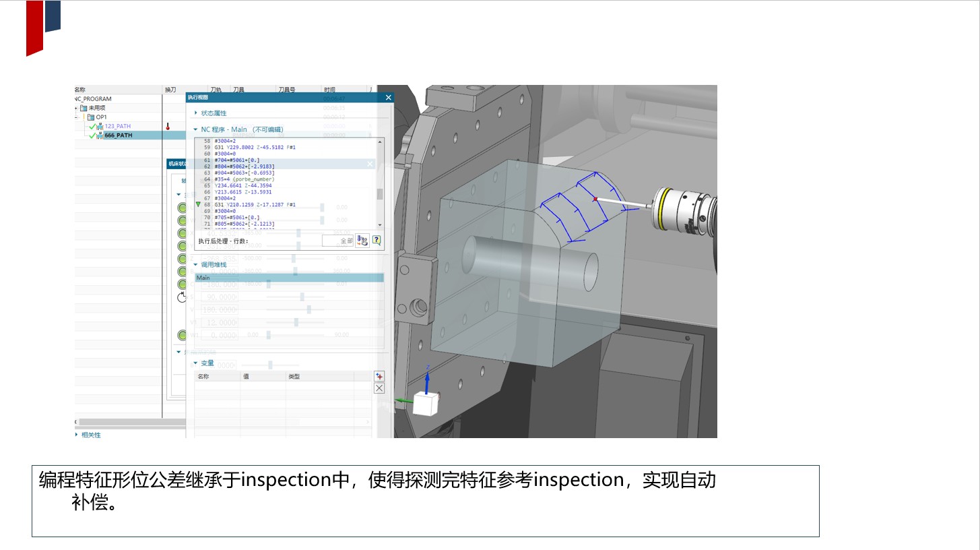
Task: Click the 666_PATH operation probe icon
Action: [x=100, y=135]
